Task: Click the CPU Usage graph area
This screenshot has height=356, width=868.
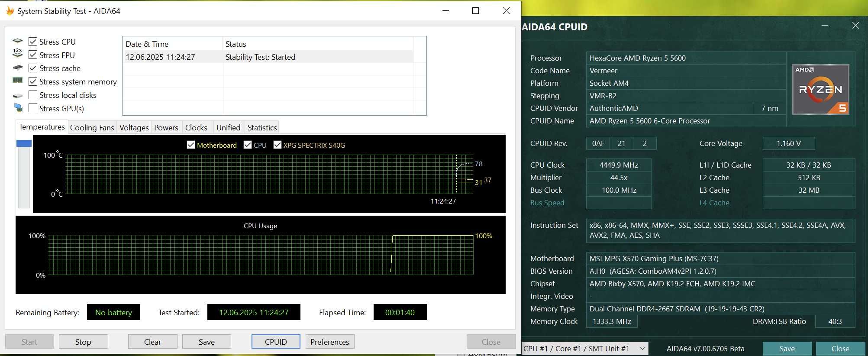Action: [x=261, y=255]
